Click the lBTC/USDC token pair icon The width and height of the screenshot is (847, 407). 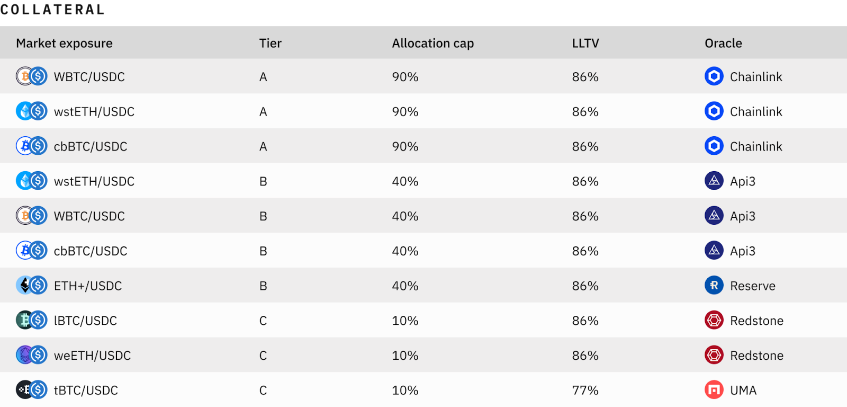(x=32, y=321)
